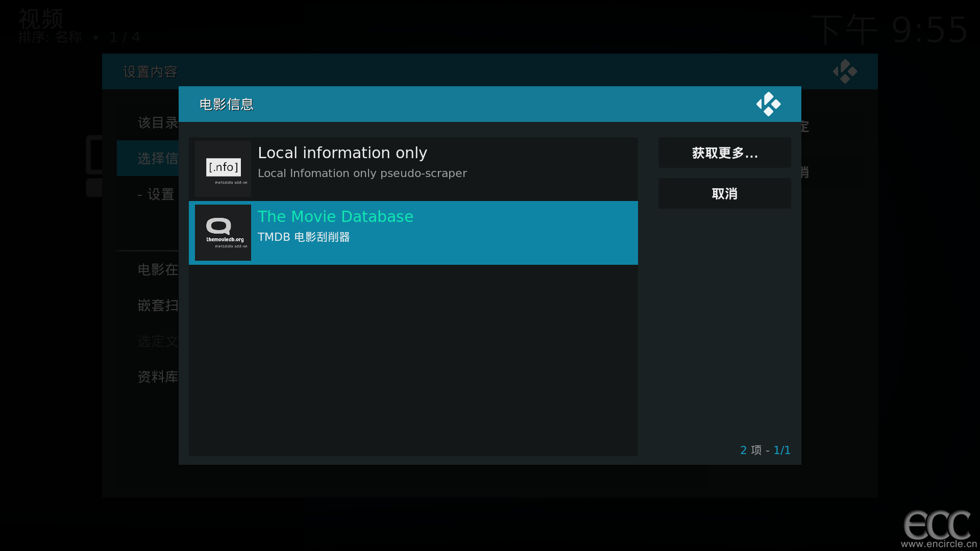Click the Kodi logo in 电影信息 header
Image resolution: width=980 pixels, height=551 pixels.
(769, 104)
